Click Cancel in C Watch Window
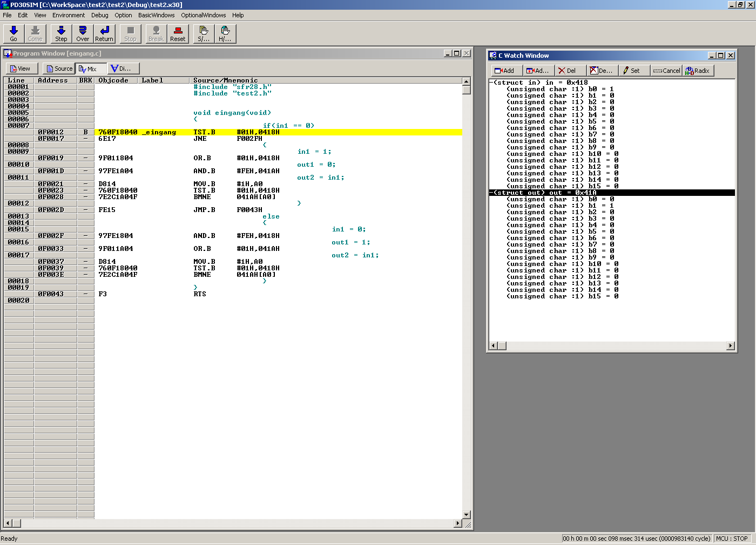Screen dimensions: 756x545 coord(666,71)
